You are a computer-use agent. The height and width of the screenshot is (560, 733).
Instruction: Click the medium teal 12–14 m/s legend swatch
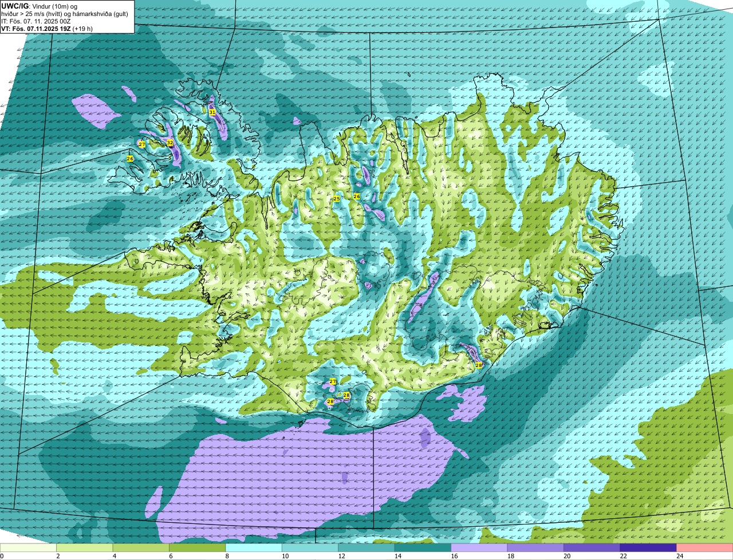366,548
